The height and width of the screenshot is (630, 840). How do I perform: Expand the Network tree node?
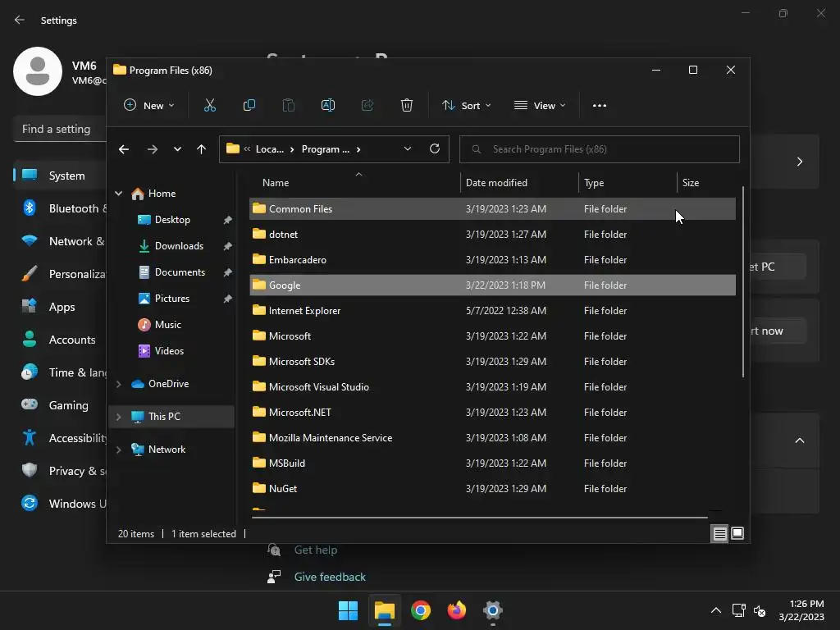click(119, 450)
